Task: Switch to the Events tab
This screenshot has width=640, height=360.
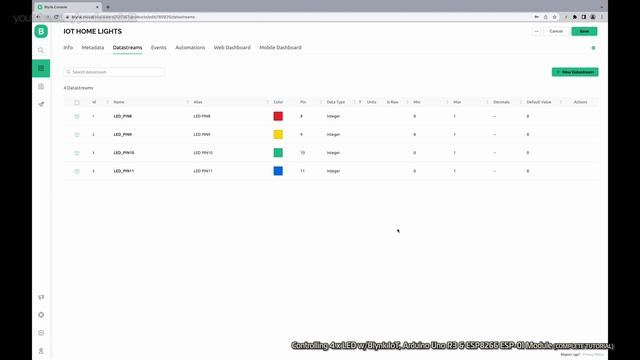Action: [x=158, y=47]
